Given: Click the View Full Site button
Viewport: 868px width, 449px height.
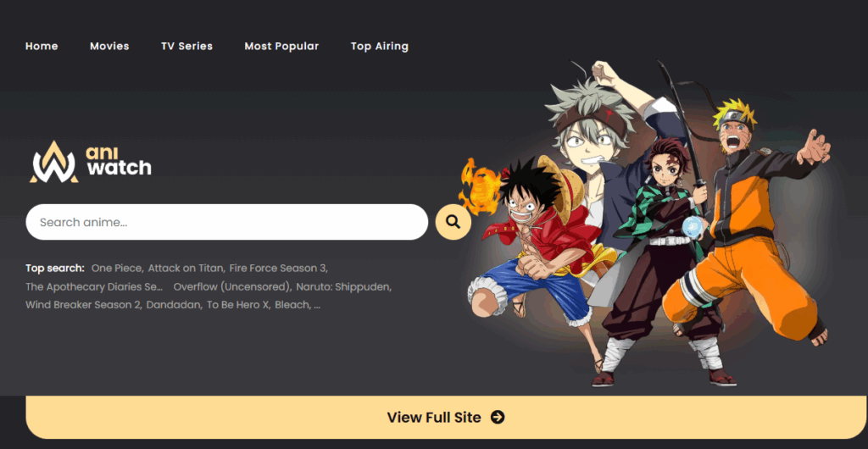Looking at the screenshot, I should point(446,418).
